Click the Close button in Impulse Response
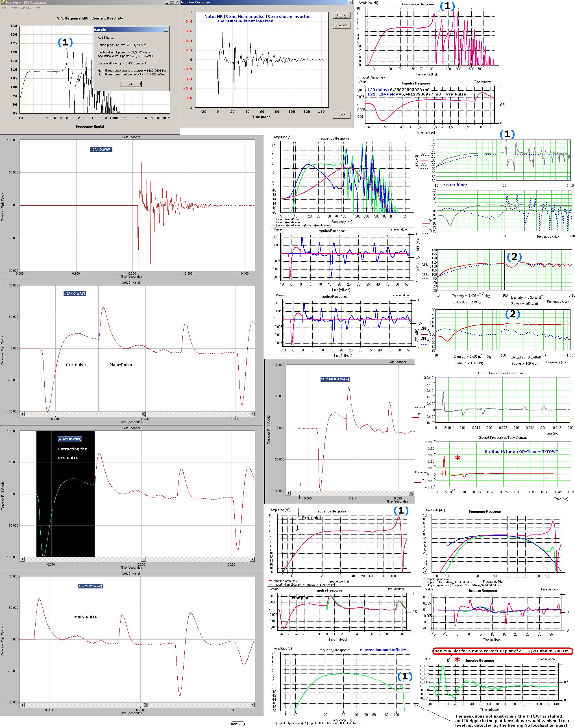 341,115
